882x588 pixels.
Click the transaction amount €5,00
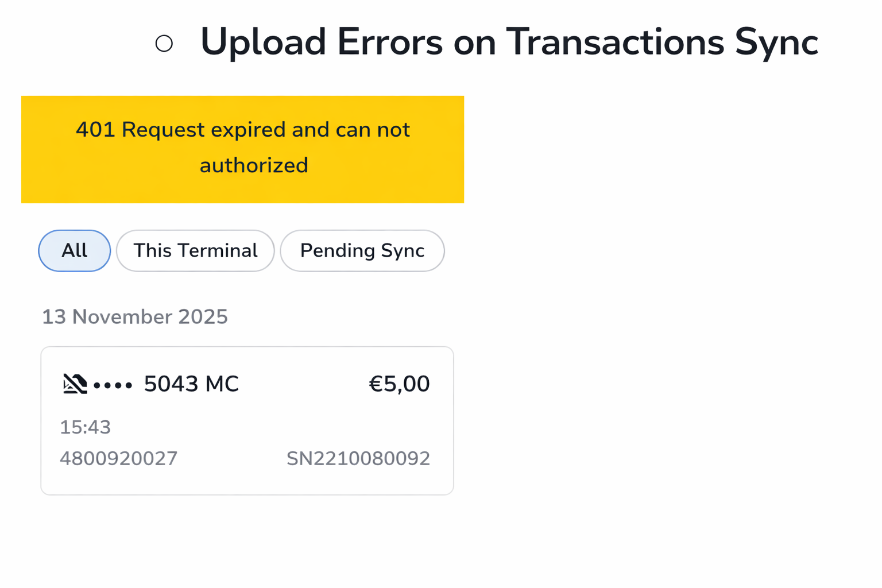[x=399, y=383]
